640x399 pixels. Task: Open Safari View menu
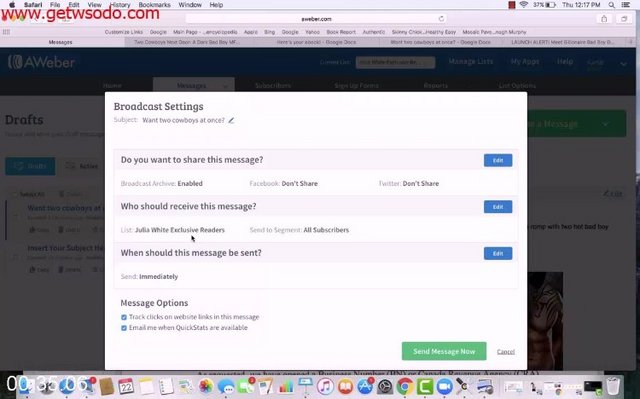[94, 5]
